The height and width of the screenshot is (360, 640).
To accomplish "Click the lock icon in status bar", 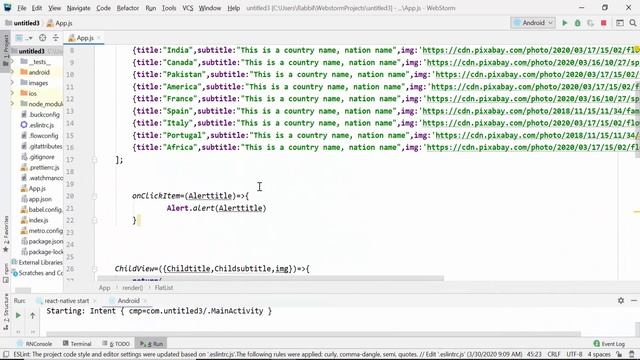I will pos(619,354).
